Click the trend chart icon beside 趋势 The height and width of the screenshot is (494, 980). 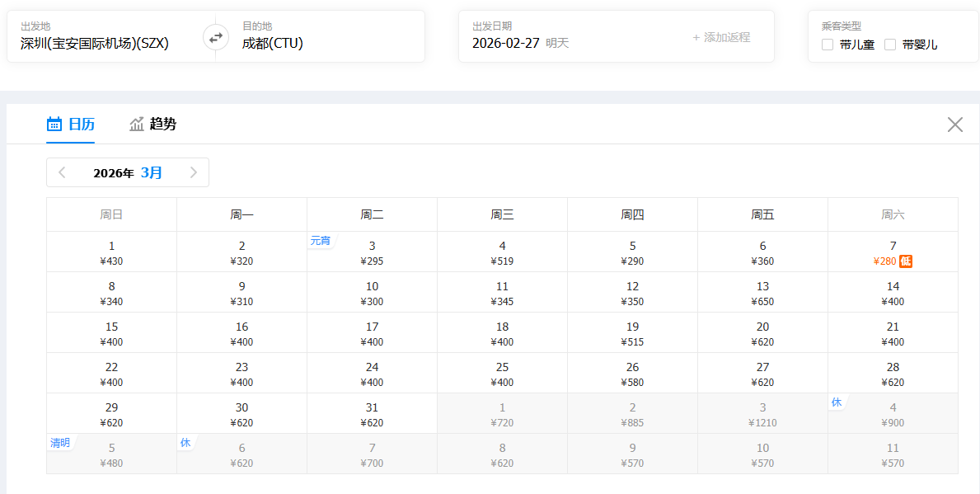(137, 125)
